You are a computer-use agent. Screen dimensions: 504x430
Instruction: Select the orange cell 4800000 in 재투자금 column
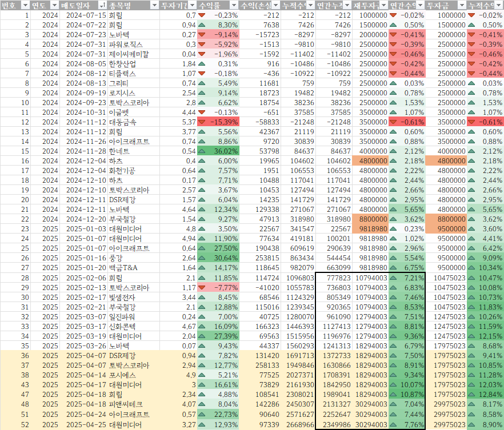[x=370, y=161]
